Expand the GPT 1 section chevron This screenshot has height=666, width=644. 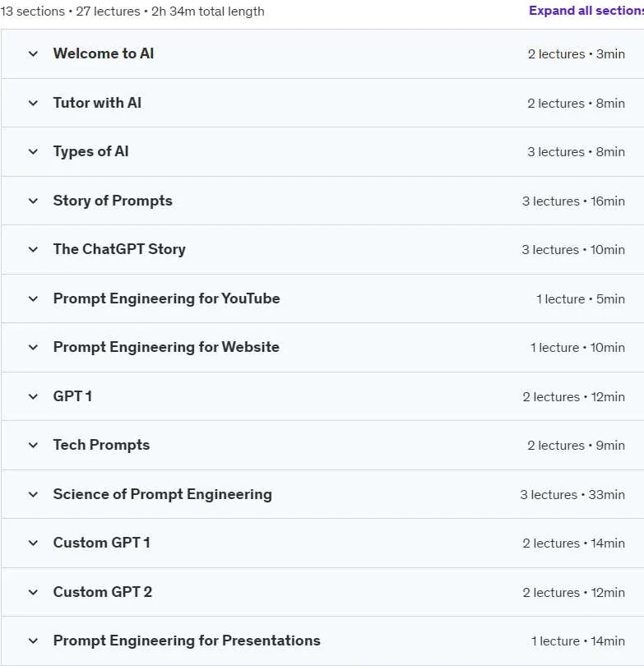click(33, 396)
